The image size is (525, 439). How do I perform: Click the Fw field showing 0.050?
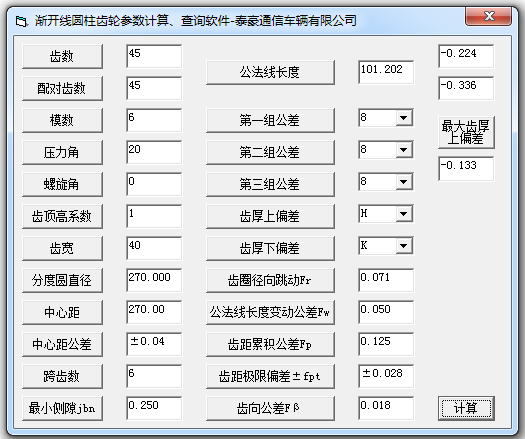coord(386,312)
